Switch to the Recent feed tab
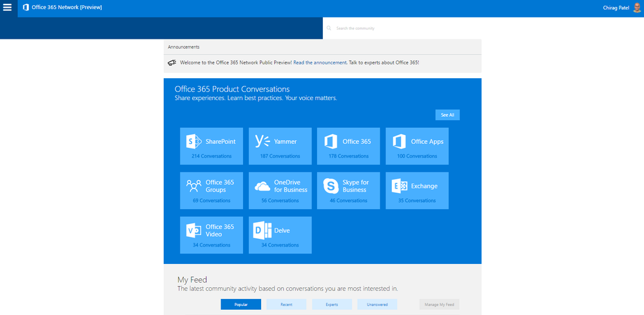Screen dimensions: 644x315 [x=286, y=304]
